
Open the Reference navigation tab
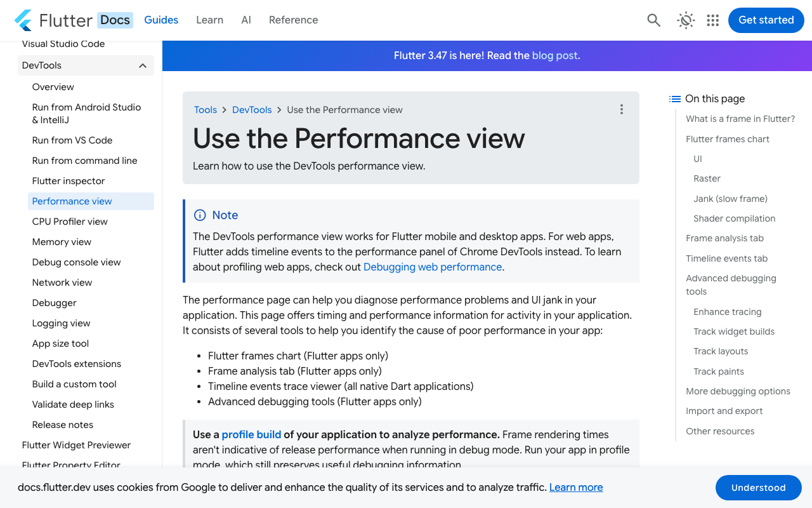294,20
